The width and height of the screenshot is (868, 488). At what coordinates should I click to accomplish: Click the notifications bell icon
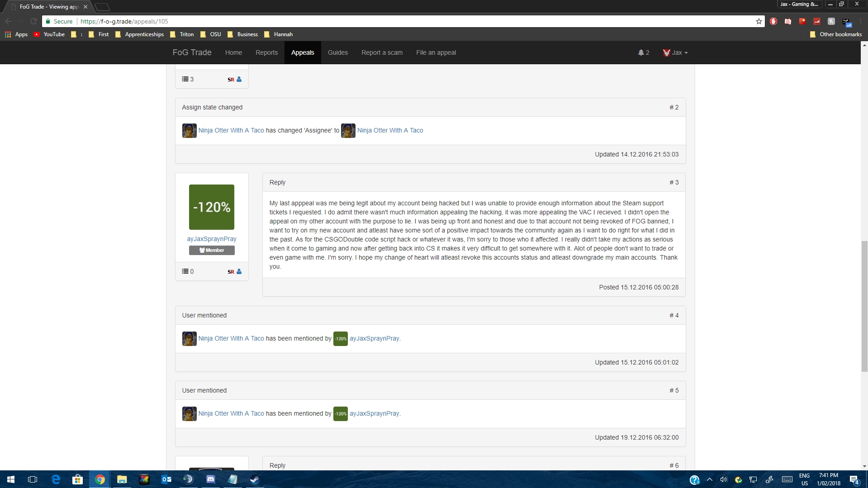tap(643, 52)
